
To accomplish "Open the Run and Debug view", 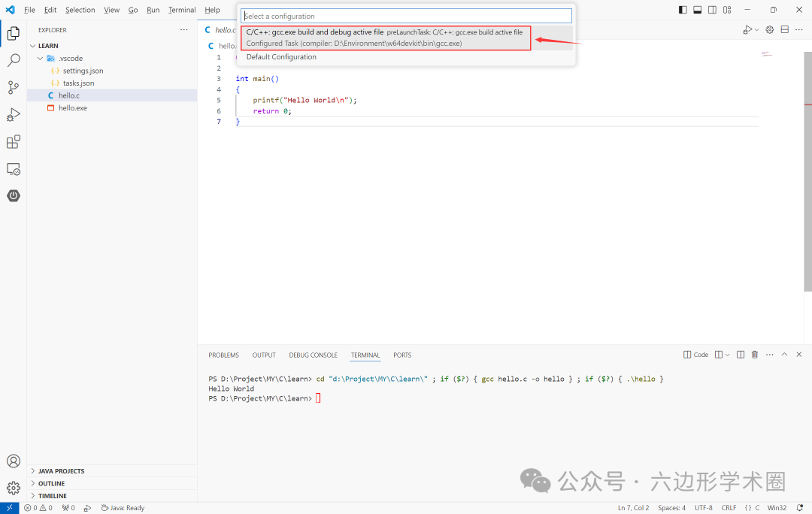I will 13,114.
